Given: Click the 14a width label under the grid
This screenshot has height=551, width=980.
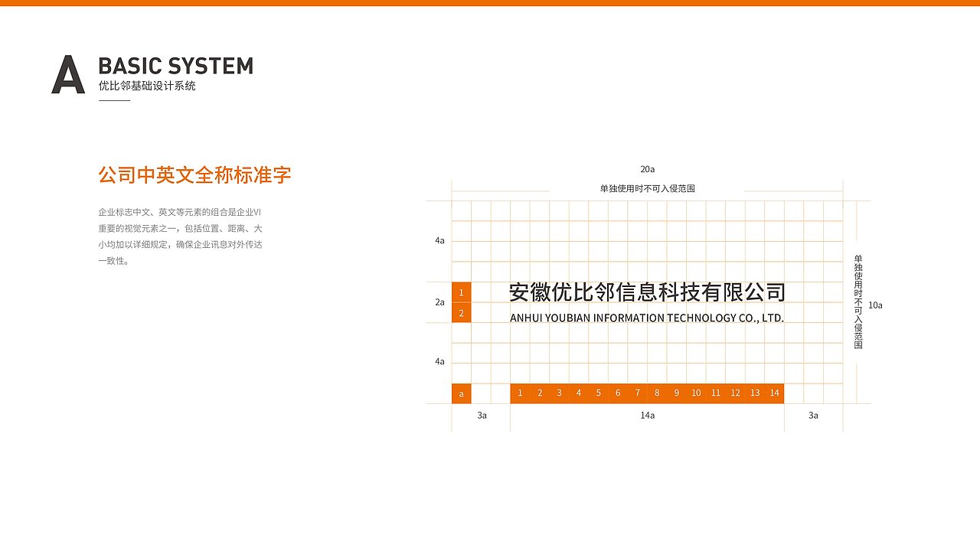Looking at the screenshot, I should pos(648,416).
